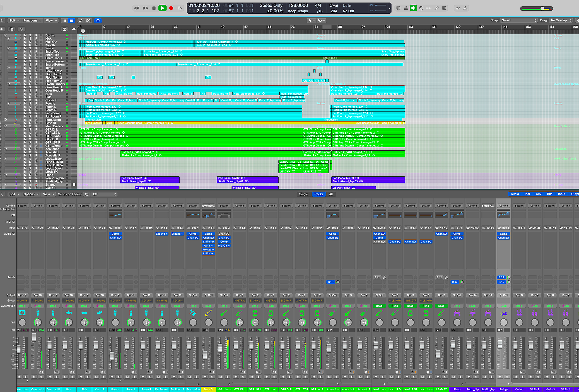
Task: Click the Bass DI guitar icon in mixer
Action: (208, 313)
